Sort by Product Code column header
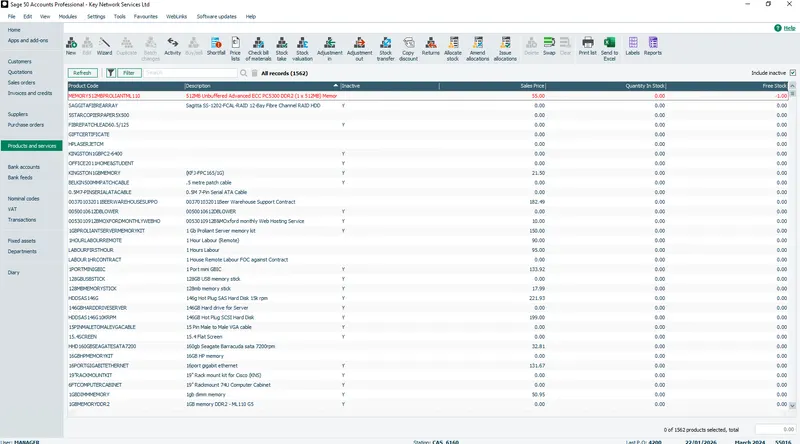 pyautogui.click(x=126, y=86)
